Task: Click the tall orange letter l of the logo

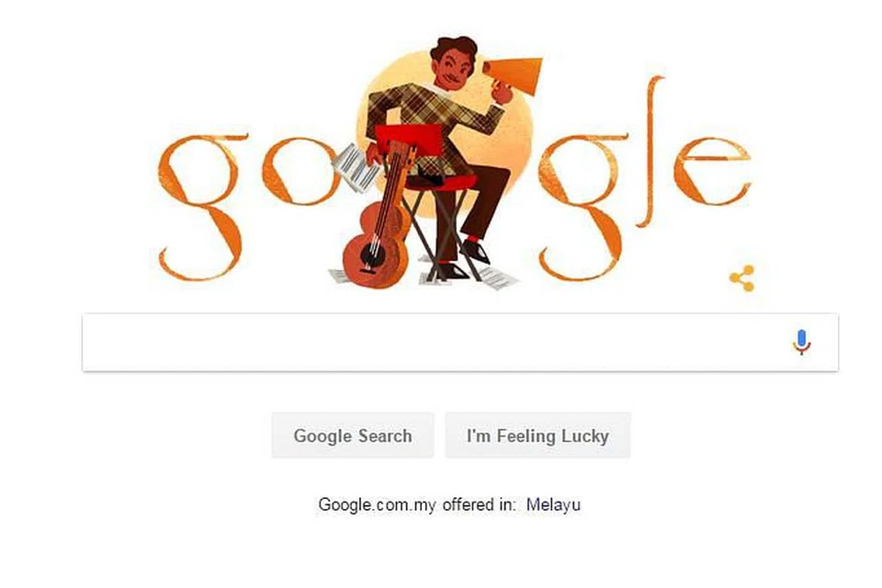Action: tap(652, 152)
